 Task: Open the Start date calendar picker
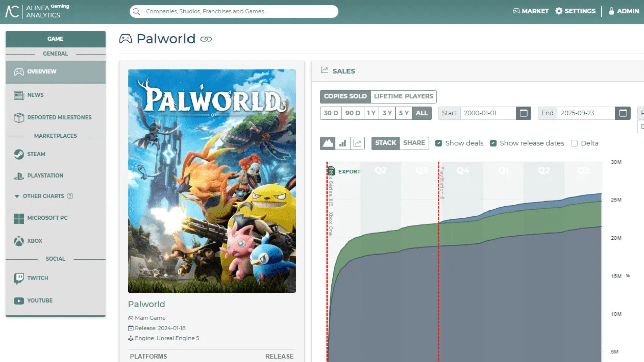(x=524, y=113)
